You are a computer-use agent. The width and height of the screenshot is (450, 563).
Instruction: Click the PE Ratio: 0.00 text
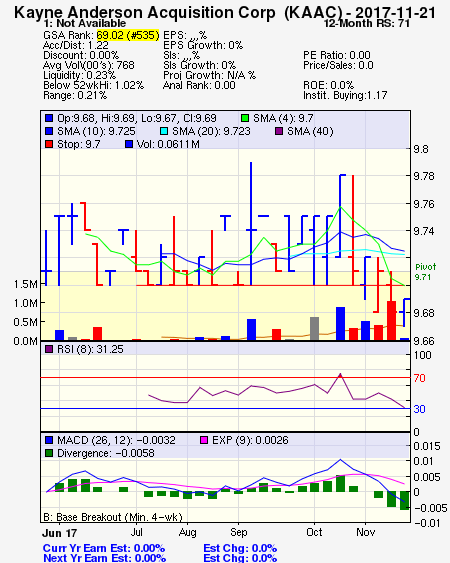[x=337, y=55]
